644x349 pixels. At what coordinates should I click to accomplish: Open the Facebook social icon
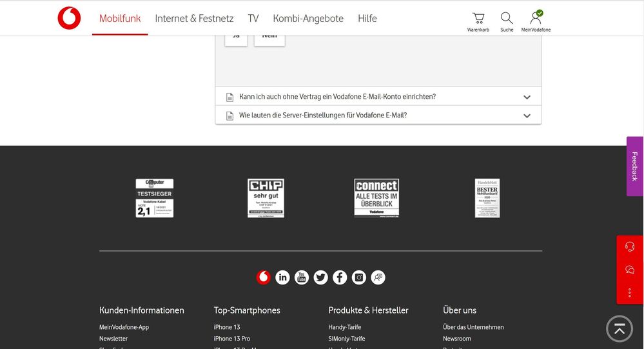click(340, 277)
